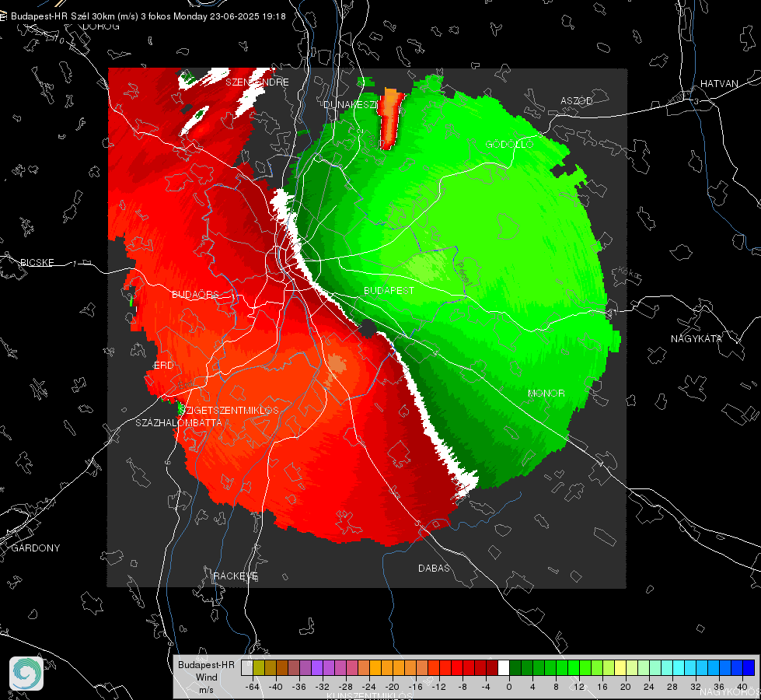Click the Kóka label on the map
The image size is (761, 700).
(x=630, y=274)
